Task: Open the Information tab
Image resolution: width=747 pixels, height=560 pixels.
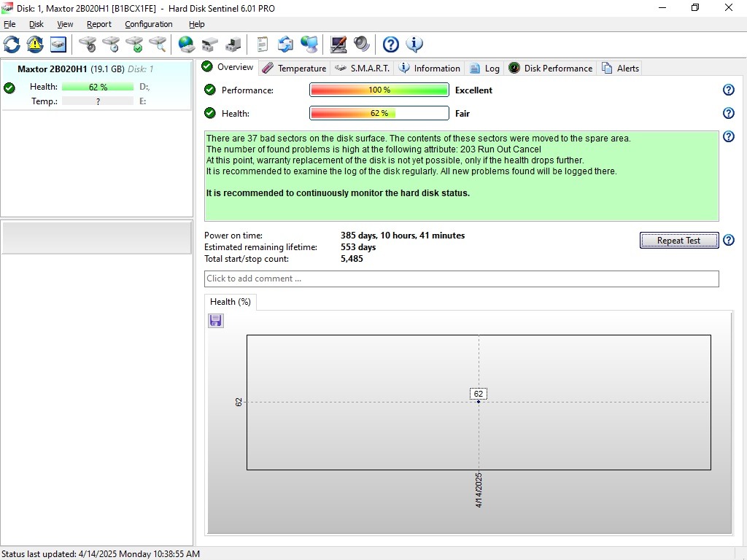Action: point(429,68)
